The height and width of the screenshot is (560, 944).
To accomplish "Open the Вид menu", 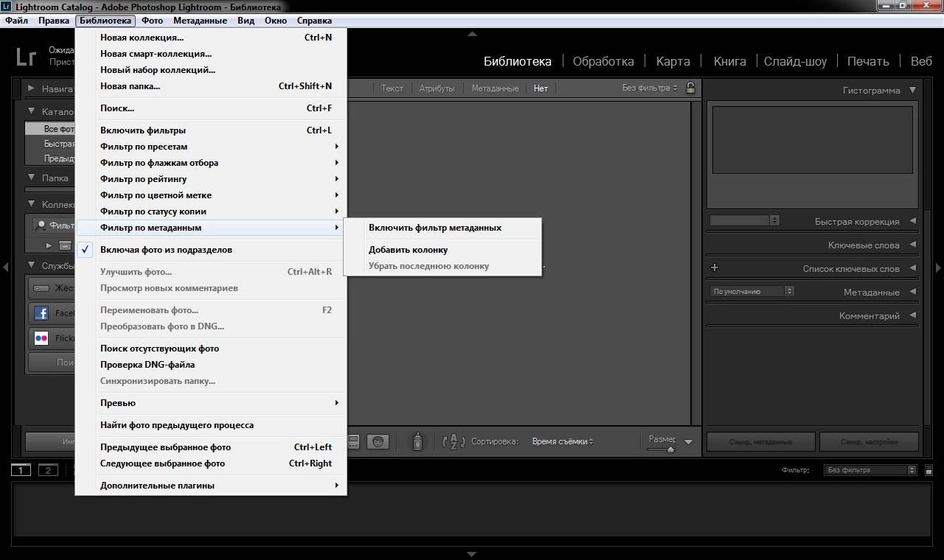I will coord(246,21).
